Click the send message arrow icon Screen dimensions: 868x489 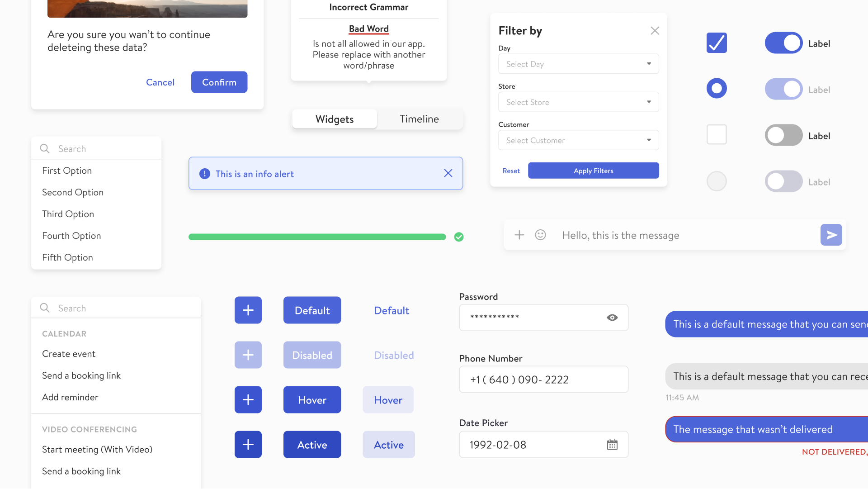pyautogui.click(x=831, y=234)
